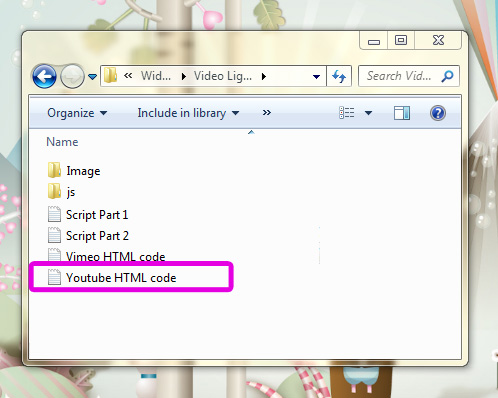The image size is (498, 398).
Task: Select the Script Part 2 file icon
Action: 54,235
